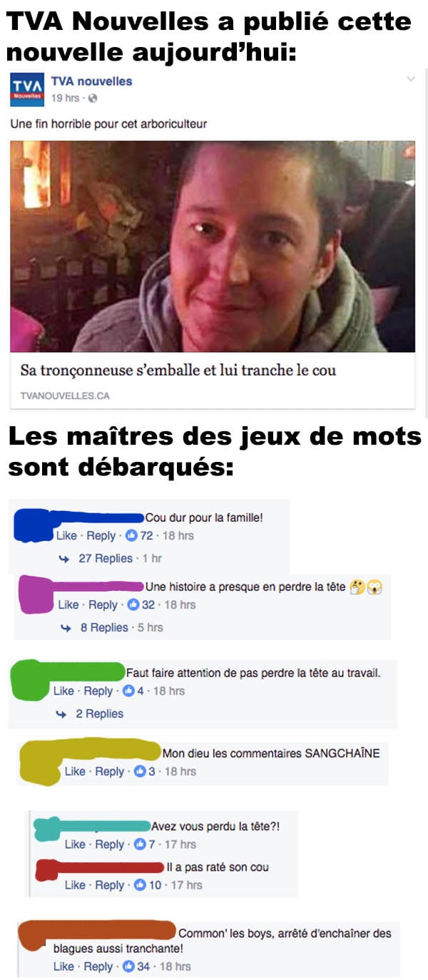Like the 'Cou dur pour la famille' comment

click(66, 535)
